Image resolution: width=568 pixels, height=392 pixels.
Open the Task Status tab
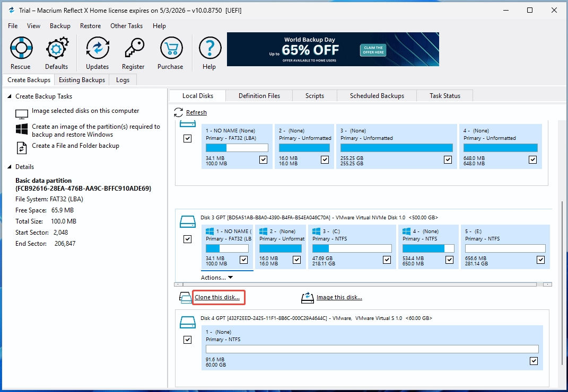[445, 96]
